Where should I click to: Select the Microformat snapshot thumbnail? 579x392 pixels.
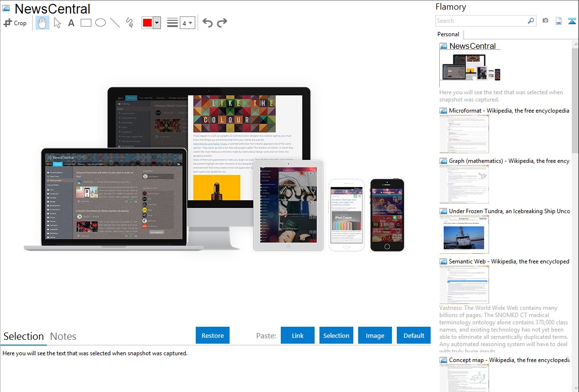pos(464,134)
